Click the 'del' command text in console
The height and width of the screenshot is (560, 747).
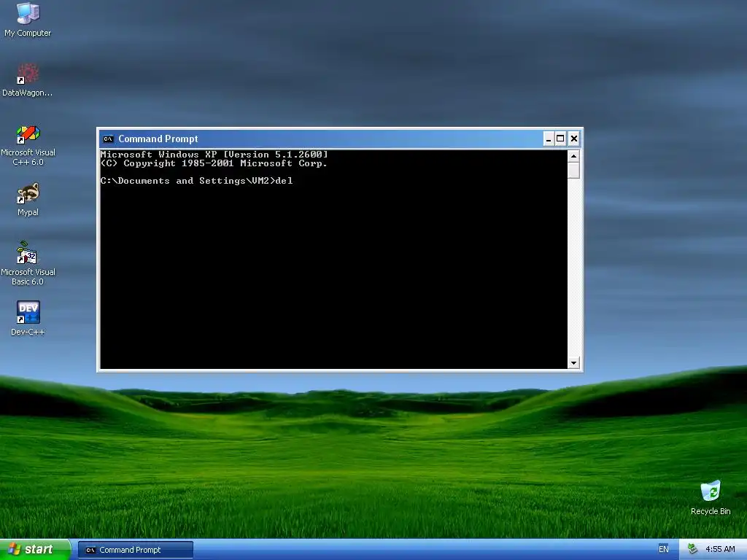[285, 181]
